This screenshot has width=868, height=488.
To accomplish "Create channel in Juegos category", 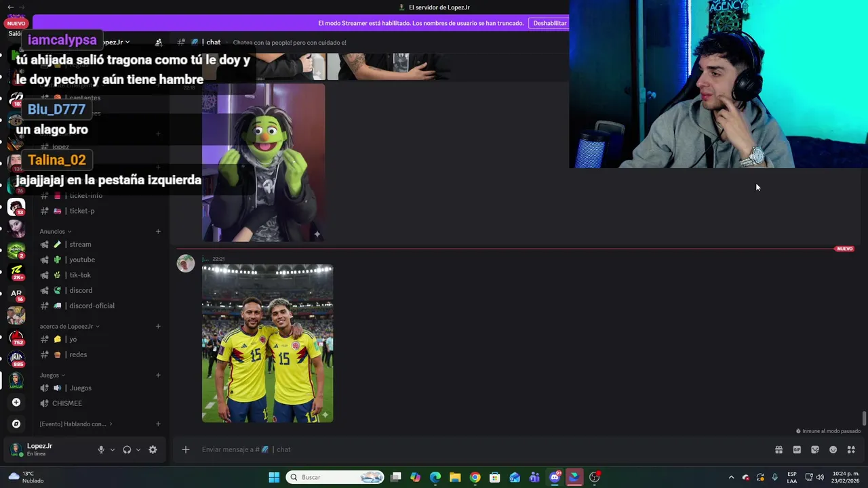I will [158, 375].
